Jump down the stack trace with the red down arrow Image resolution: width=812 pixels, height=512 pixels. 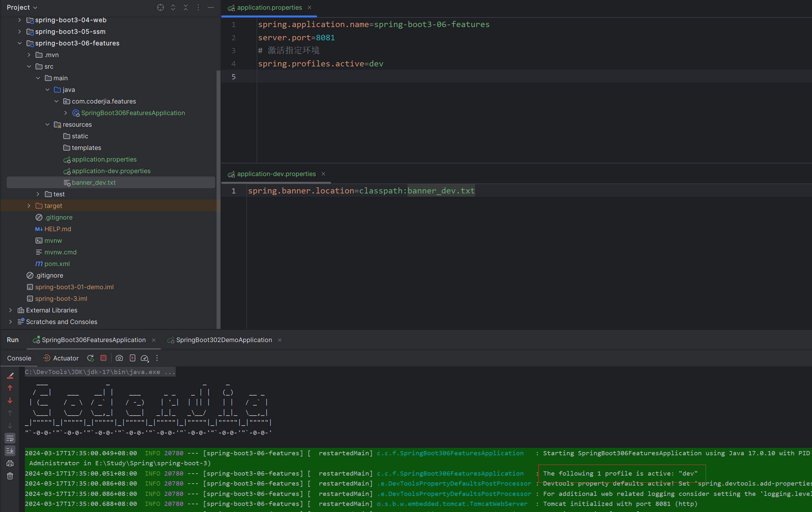(x=10, y=400)
